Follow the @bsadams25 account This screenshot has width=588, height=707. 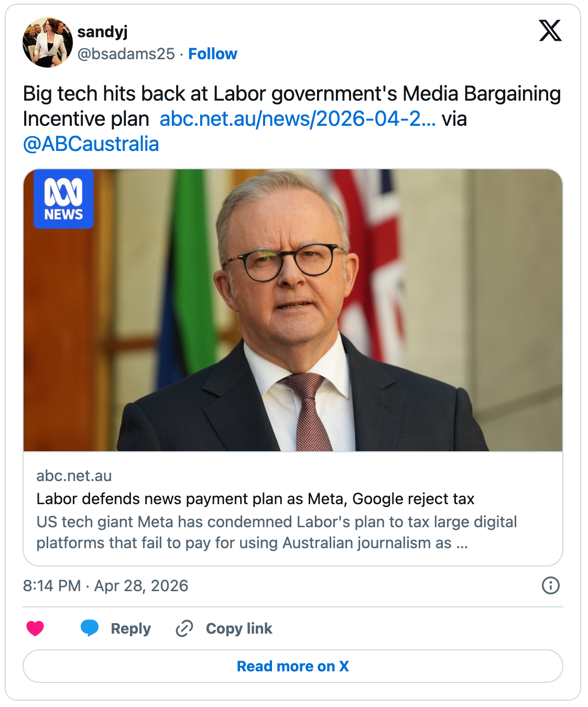pos(213,54)
